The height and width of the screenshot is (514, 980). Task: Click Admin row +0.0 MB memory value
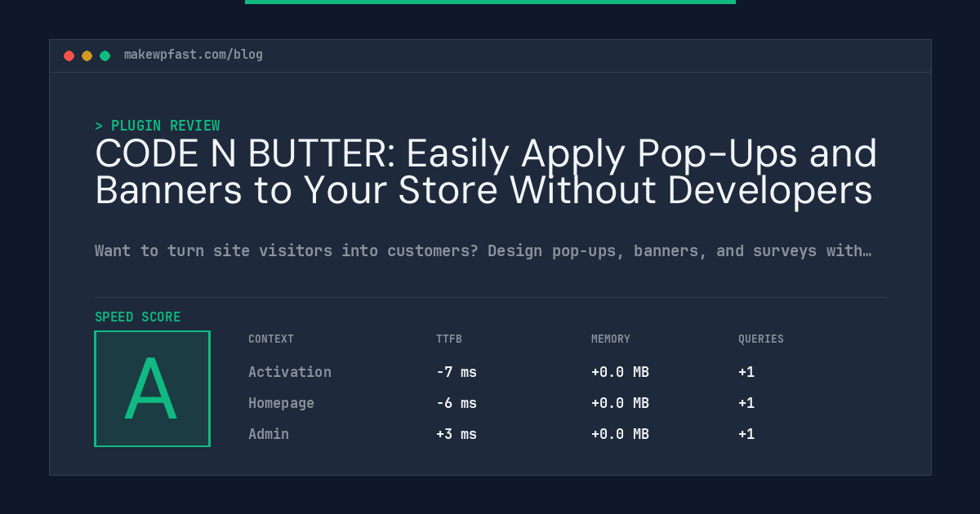coord(620,434)
